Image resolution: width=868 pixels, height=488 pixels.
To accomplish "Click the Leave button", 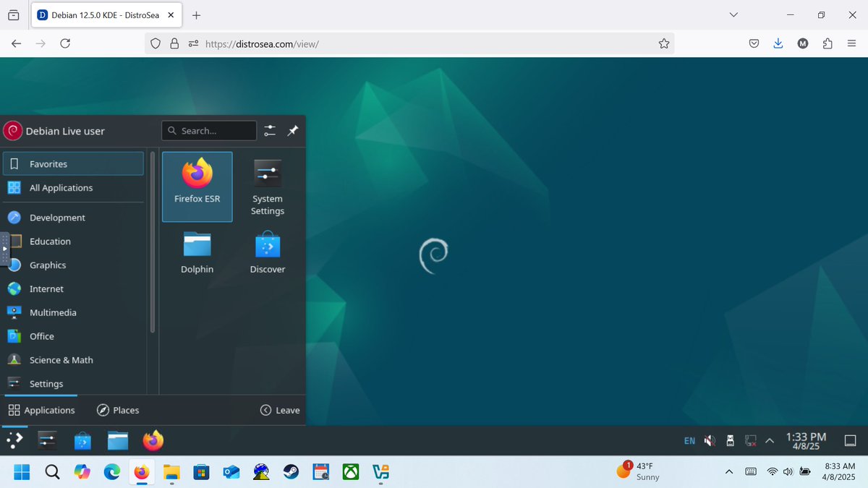I will pos(280,410).
